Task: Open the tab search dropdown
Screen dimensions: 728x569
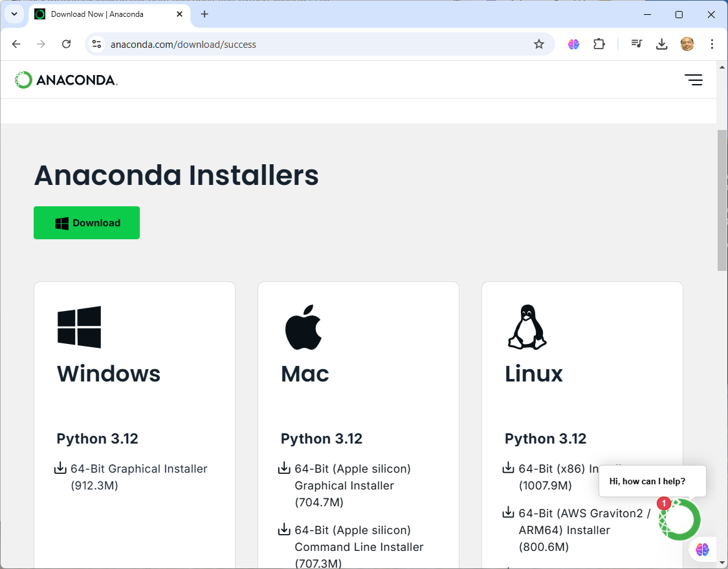Action: (14, 14)
